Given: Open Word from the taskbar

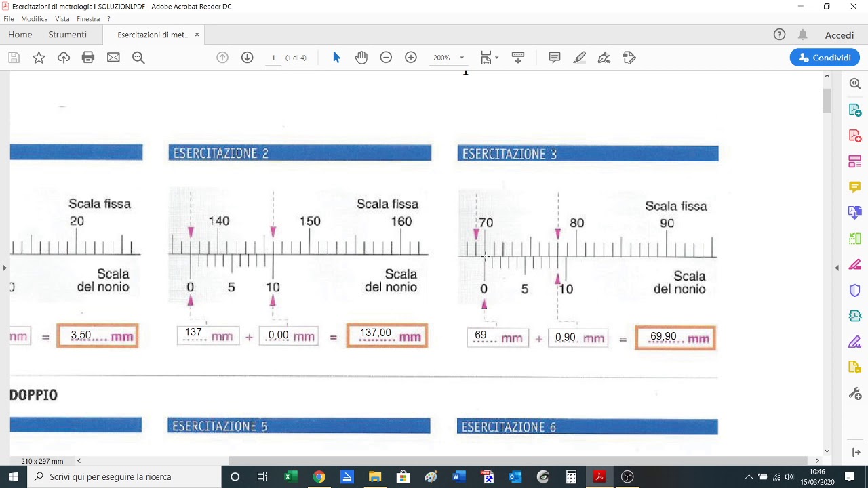Looking at the screenshot, I should pos(459,476).
